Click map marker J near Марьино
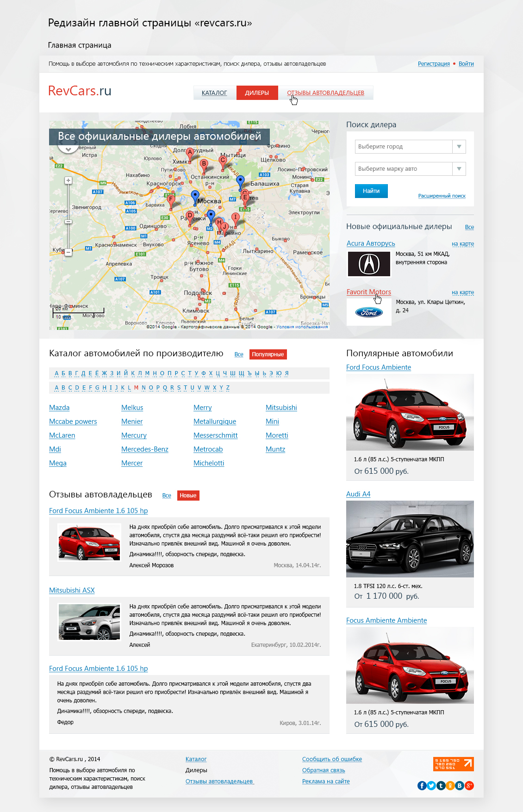 pos(224,229)
